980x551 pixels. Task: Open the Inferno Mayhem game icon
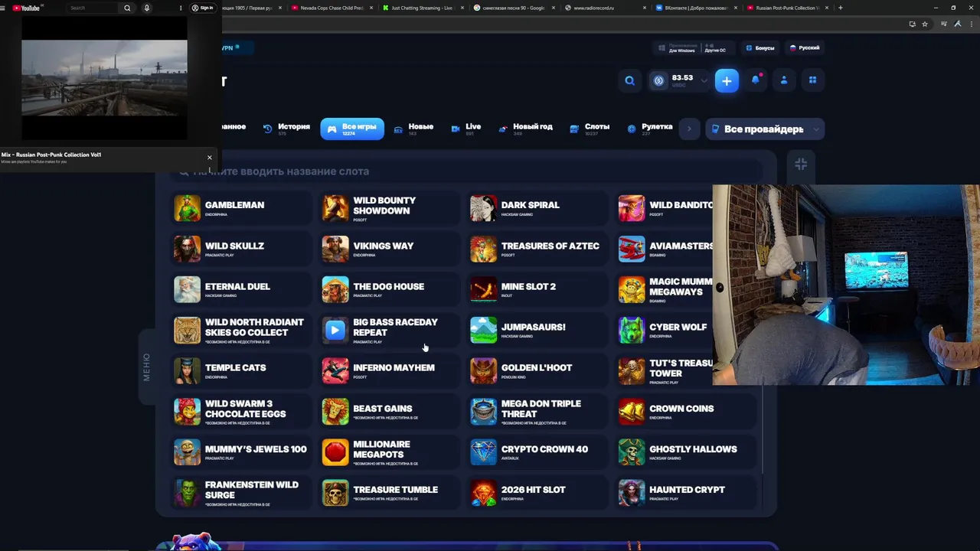click(335, 370)
